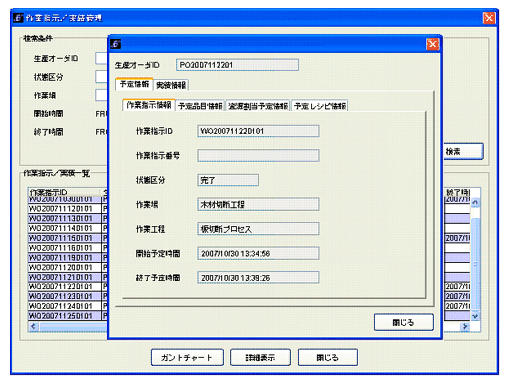Viewport: 510px width, 385px height.
Task: Click the 状態区分 field showing 完了
Action: click(228, 180)
